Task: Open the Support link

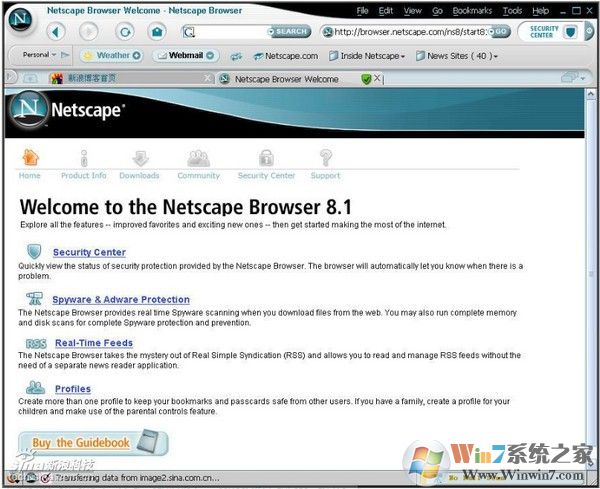Action: point(325,176)
